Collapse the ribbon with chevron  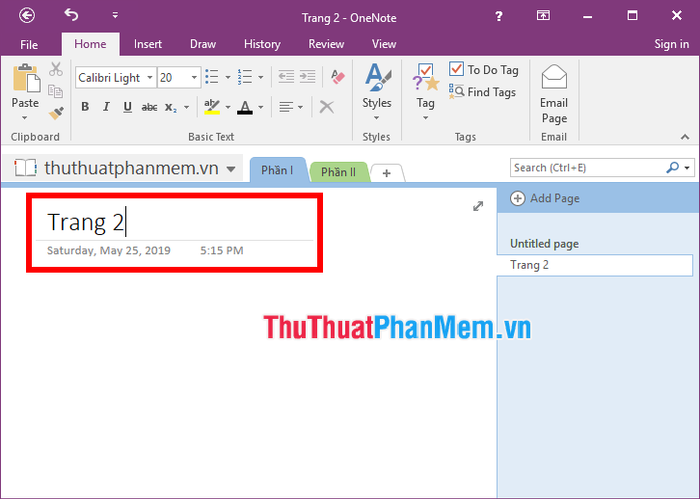point(685,137)
